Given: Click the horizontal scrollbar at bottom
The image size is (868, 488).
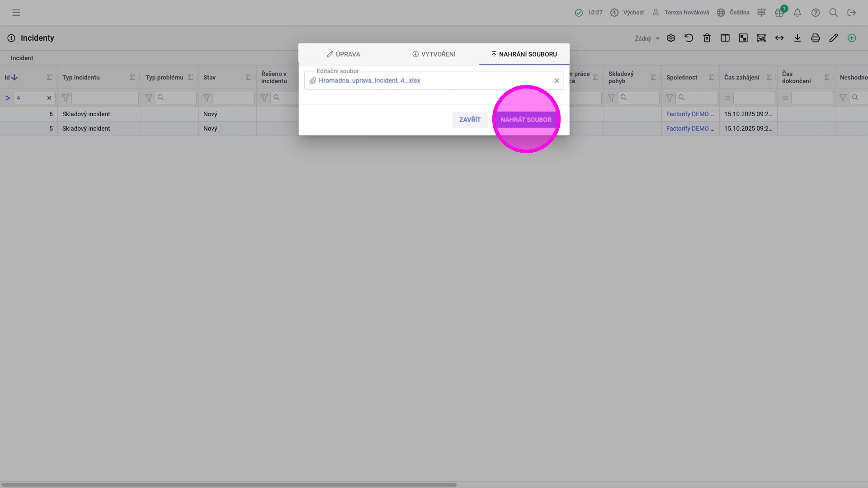Looking at the screenshot, I should (228, 485).
